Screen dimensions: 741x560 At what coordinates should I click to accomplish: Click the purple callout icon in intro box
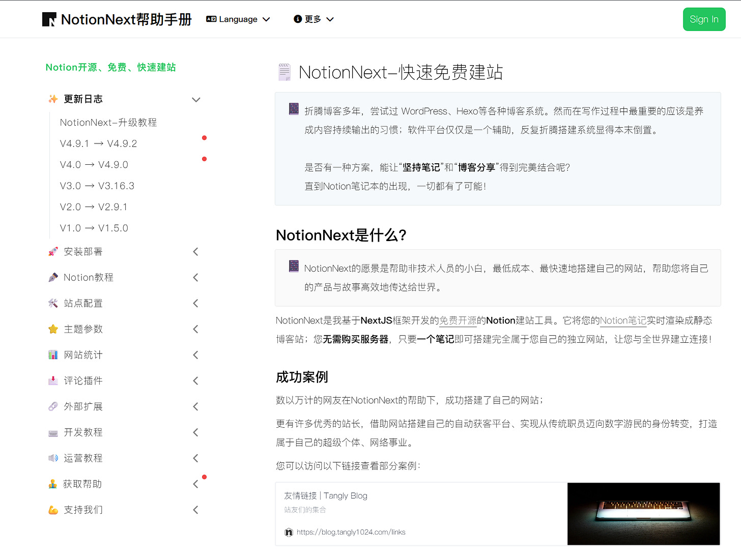pyautogui.click(x=294, y=109)
